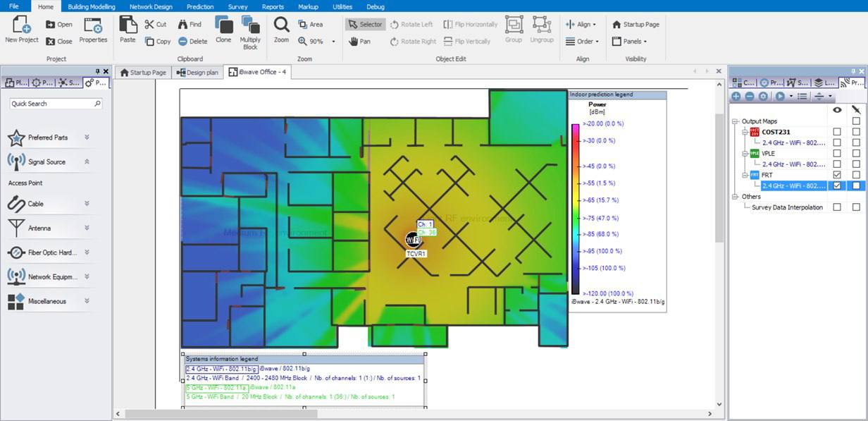Image resolution: width=868 pixels, height=421 pixels.
Task: Uncheck visibility checkbox for FRT
Action: pyautogui.click(x=837, y=174)
